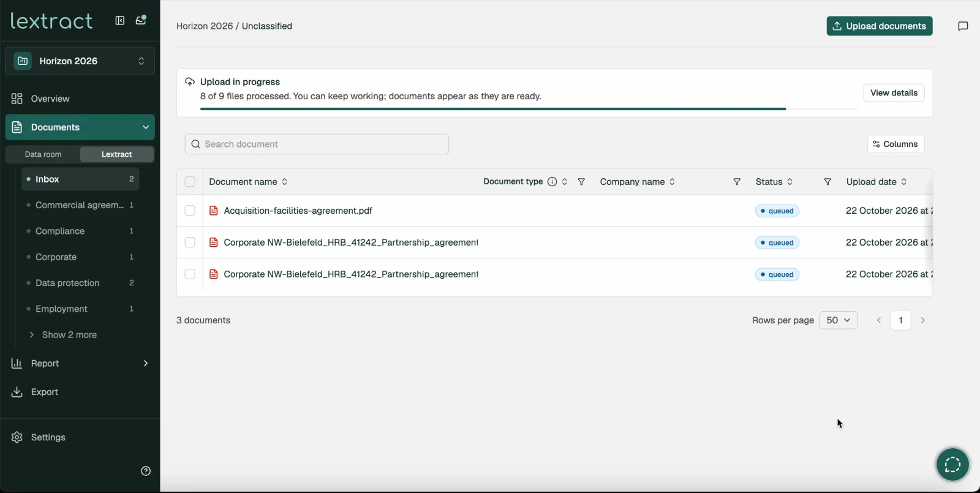Click View details for upload

(894, 93)
